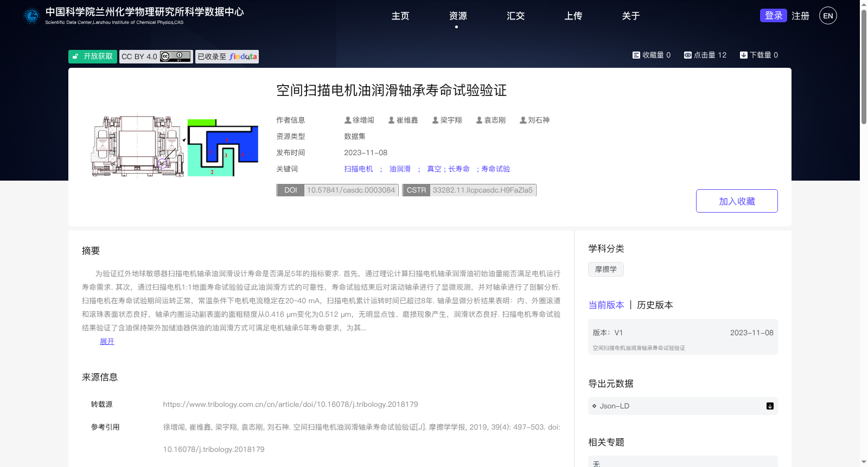
Task: Switch language with the EN button
Action: (x=828, y=16)
